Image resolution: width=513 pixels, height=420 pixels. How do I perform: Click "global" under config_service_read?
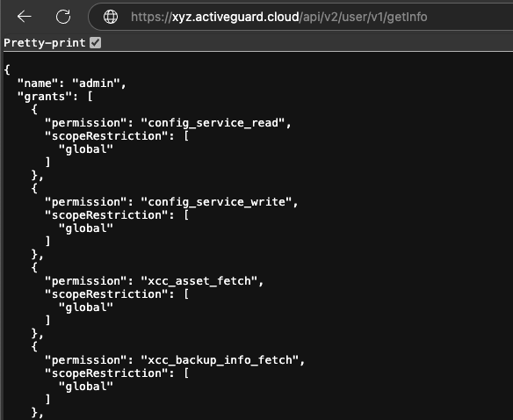(x=86, y=149)
